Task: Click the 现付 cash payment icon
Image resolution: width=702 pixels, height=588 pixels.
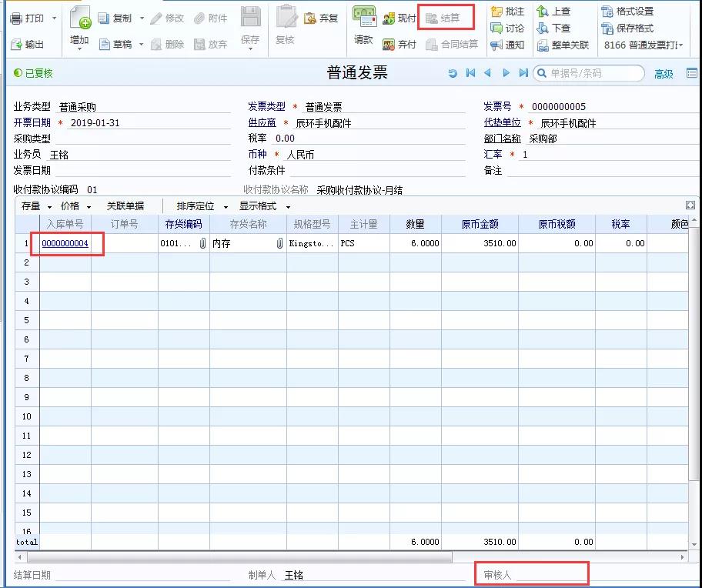Action: [389, 18]
